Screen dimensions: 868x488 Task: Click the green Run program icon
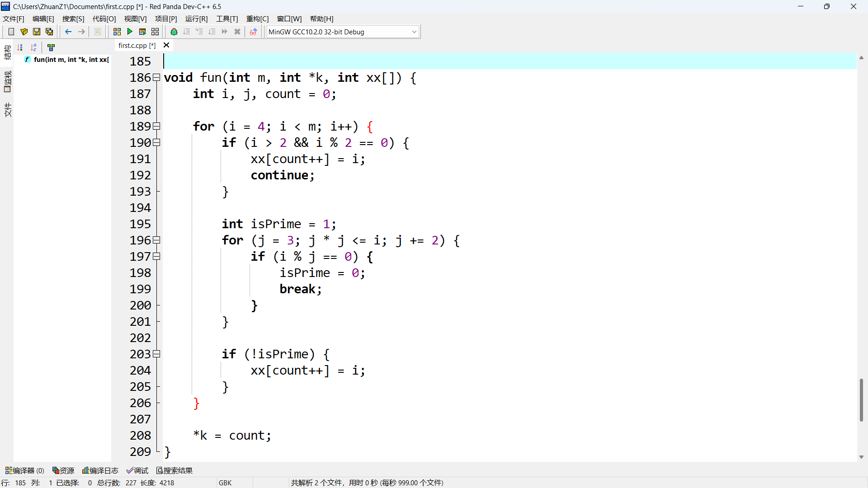point(130,32)
